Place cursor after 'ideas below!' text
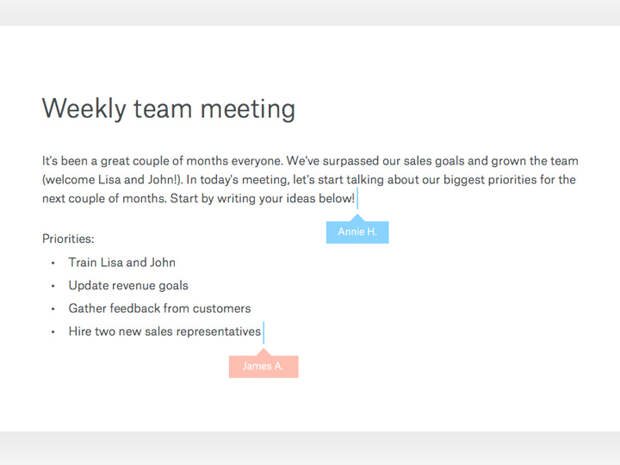The width and height of the screenshot is (620, 465). [x=356, y=198]
